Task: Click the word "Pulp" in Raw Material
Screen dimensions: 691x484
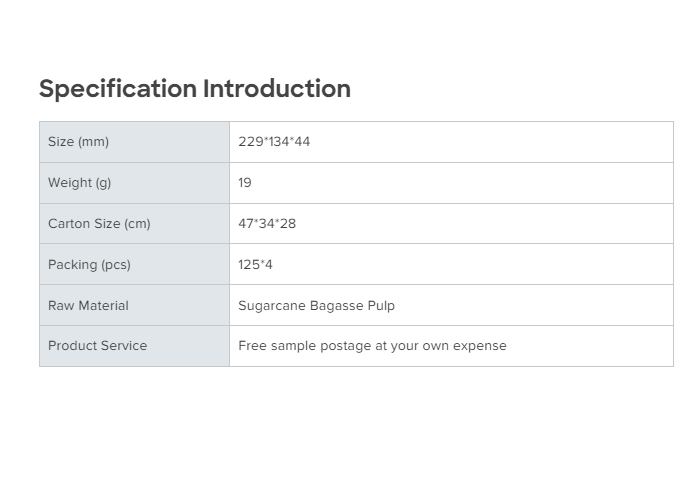Action: [381, 306]
